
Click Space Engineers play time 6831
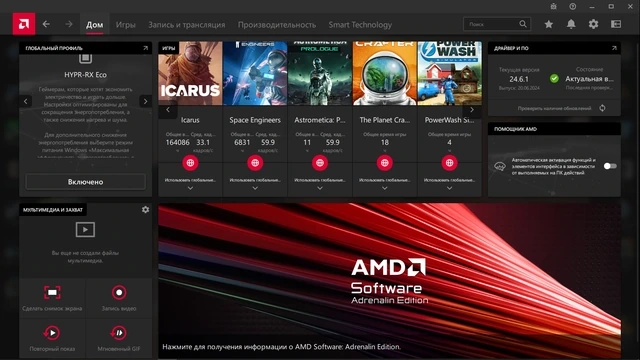tap(242, 142)
